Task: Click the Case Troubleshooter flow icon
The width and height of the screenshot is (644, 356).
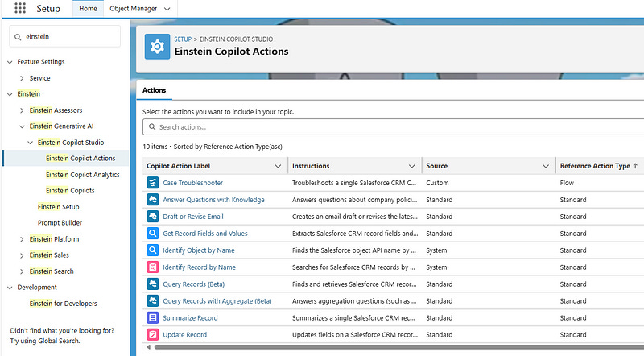Action: 153,183
